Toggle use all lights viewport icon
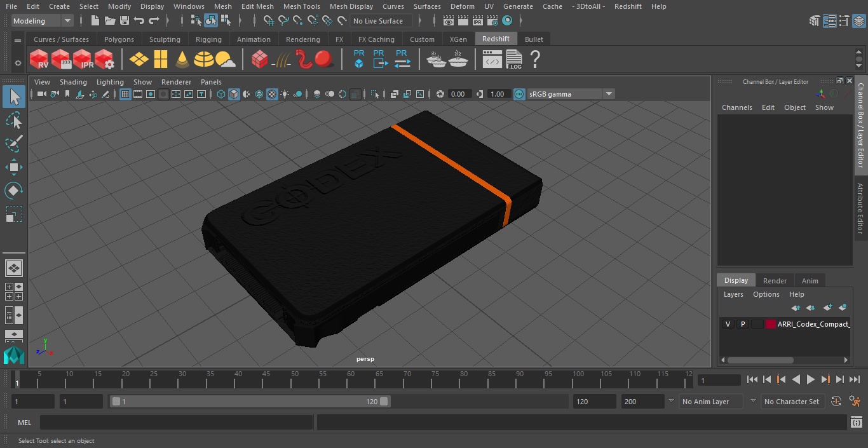868x448 pixels. click(285, 94)
